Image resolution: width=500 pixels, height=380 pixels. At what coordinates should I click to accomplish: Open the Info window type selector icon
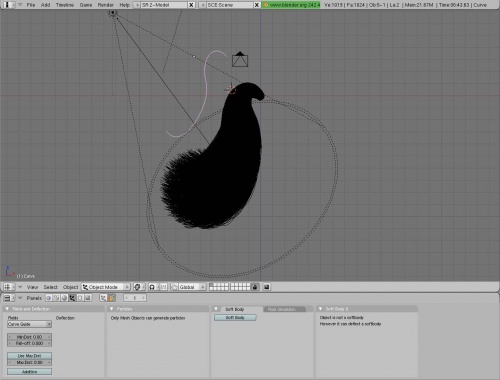pos(9,5)
